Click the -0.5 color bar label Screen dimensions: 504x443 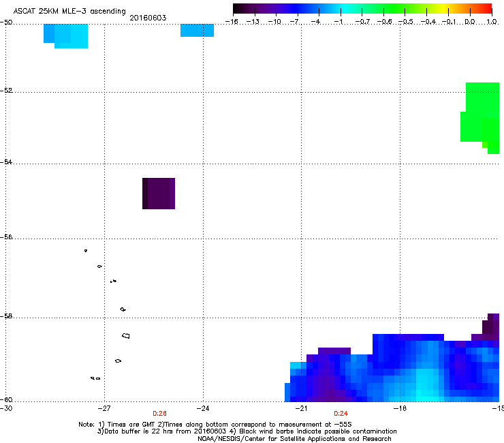(x=406, y=22)
